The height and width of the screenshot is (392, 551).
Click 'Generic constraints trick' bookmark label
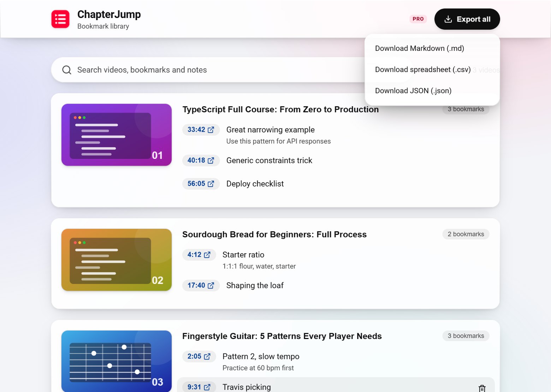point(269,160)
